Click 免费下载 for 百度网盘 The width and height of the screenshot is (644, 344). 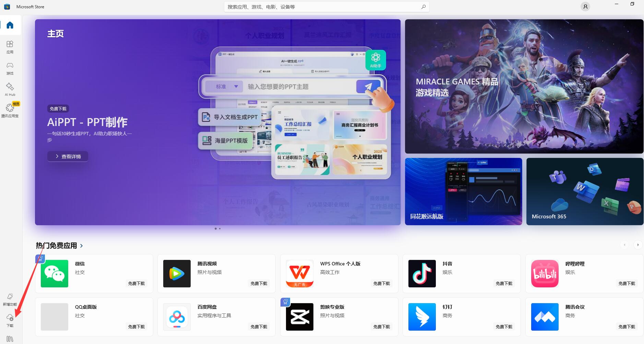click(259, 326)
